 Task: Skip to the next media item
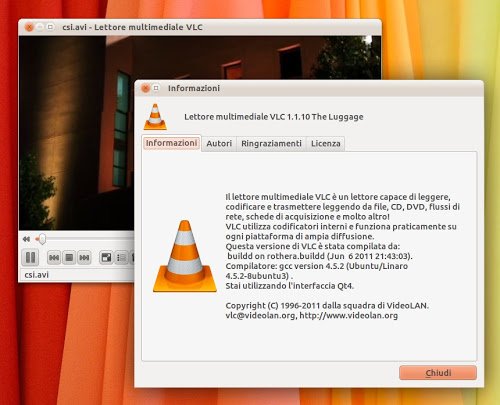click(x=84, y=258)
